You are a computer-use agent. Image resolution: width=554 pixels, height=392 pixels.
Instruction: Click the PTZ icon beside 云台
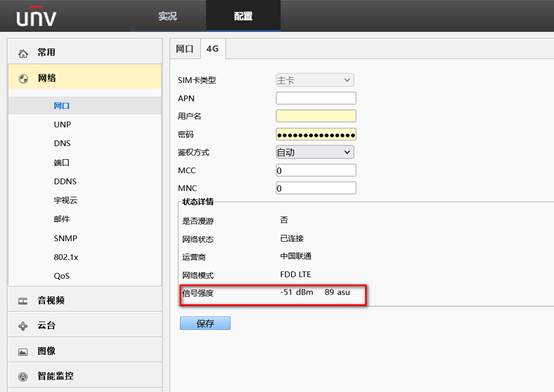coord(23,326)
